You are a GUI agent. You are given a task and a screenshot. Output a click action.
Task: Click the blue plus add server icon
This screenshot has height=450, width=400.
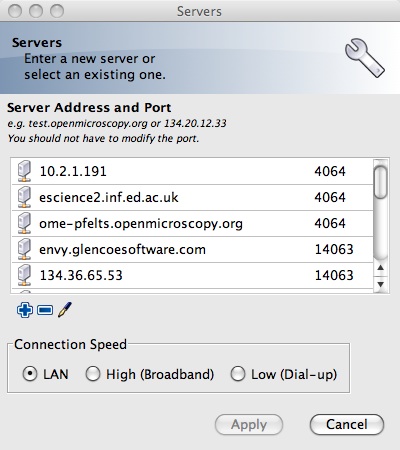pyautogui.click(x=25, y=310)
